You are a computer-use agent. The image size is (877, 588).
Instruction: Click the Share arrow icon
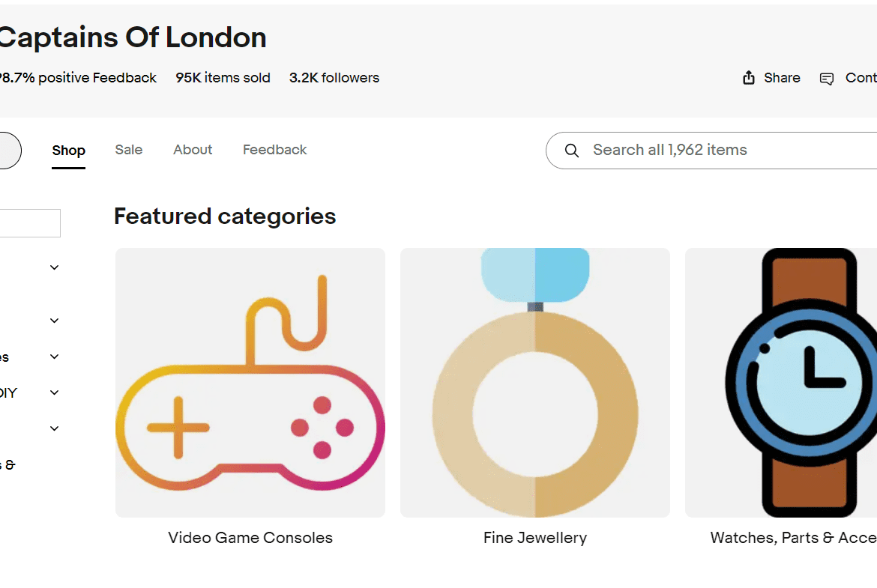tap(748, 78)
